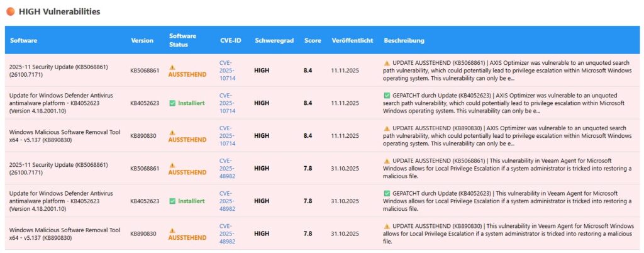Open CVE-2025-10714 link in KB890830 row
This screenshot has width=644, height=253.
click(x=228, y=135)
